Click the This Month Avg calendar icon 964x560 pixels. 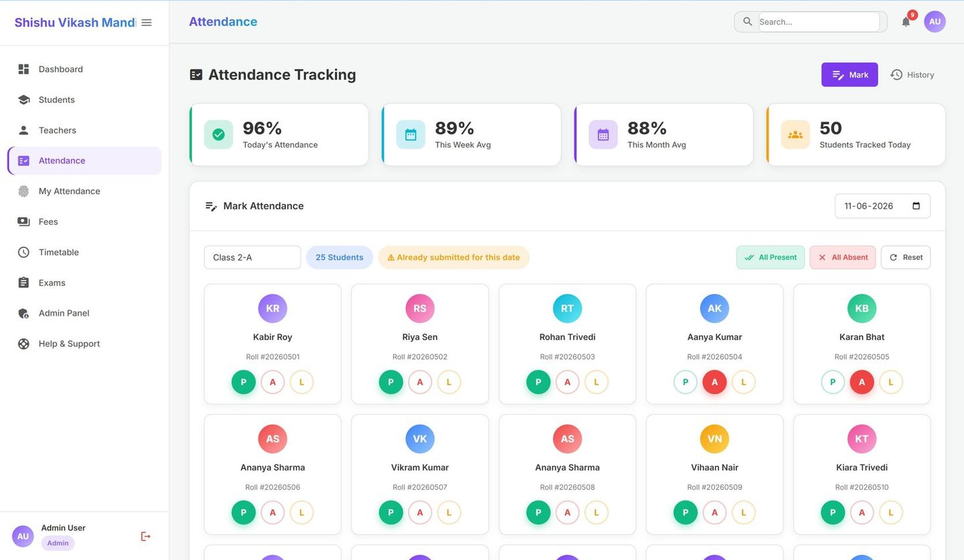[x=603, y=134]
